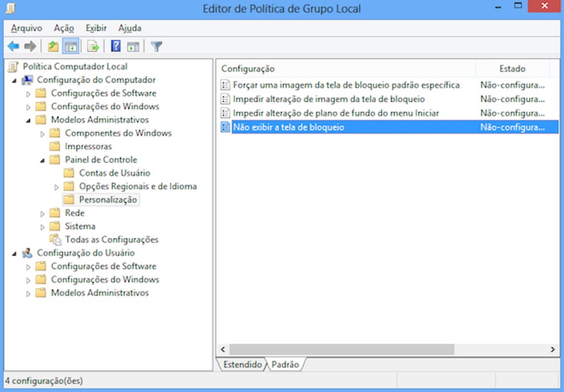Click the policy icon of Forçar uma imagem
Image resolution: width=564 pixels, height=392 pixels.
point(225,85)
